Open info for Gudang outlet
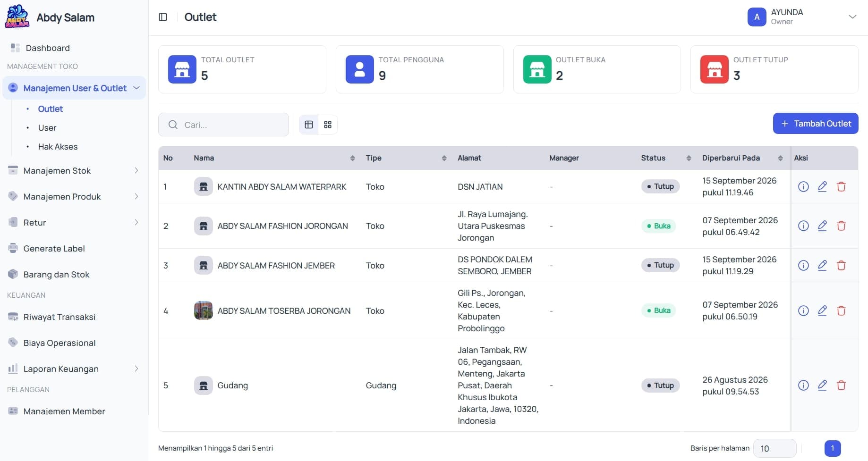The image size is (868, 461). click(803, 386)
